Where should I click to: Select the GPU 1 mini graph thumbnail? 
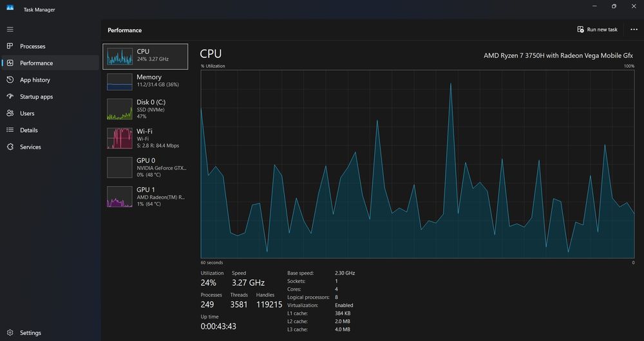coord(120,196)
